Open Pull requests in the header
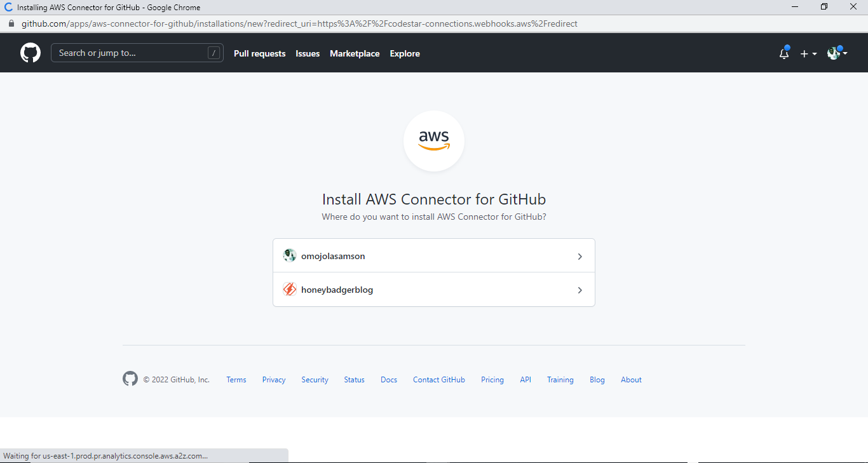Image resolution: width=868 pixels, height=463 pixels. 259,53
